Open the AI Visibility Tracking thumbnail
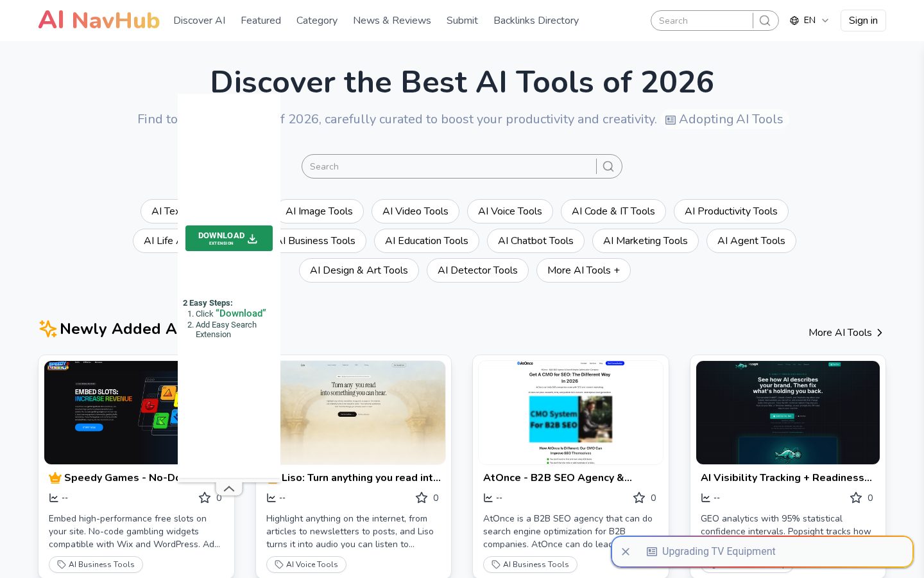924x578 pixels. [788, 412]
